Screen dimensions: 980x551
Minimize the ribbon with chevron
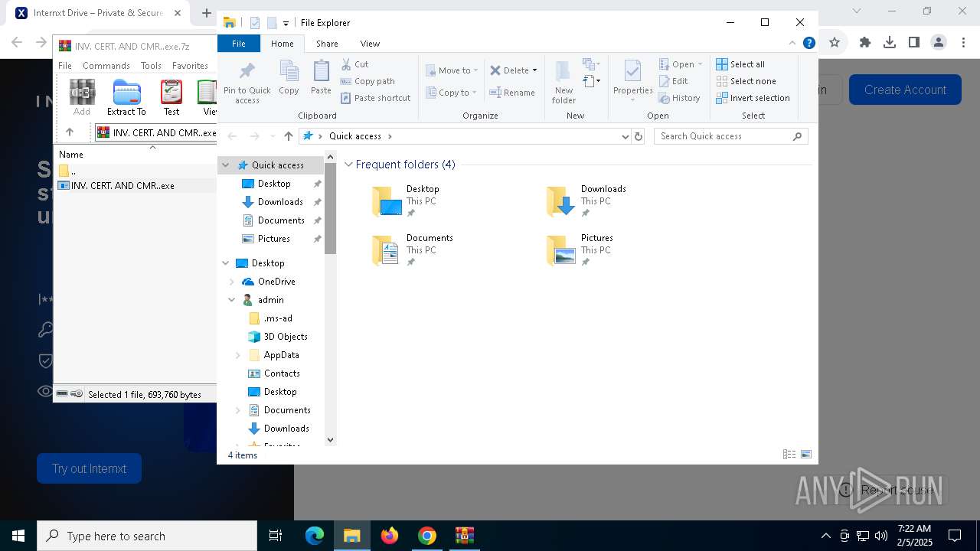[x=792, y=44]
